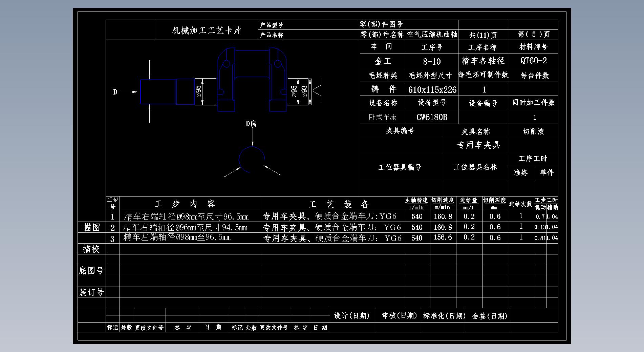Viewport: 644px width, 352px height.
Task: Select the 共(11)页 page count text
Action: pos(483,35)
